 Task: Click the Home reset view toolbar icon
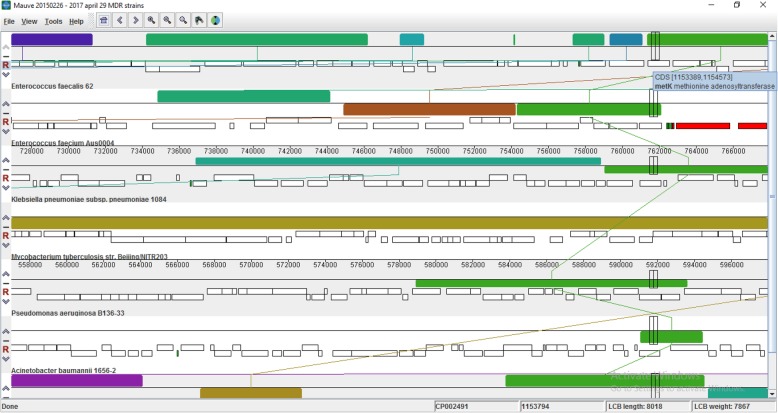(103, 20)
